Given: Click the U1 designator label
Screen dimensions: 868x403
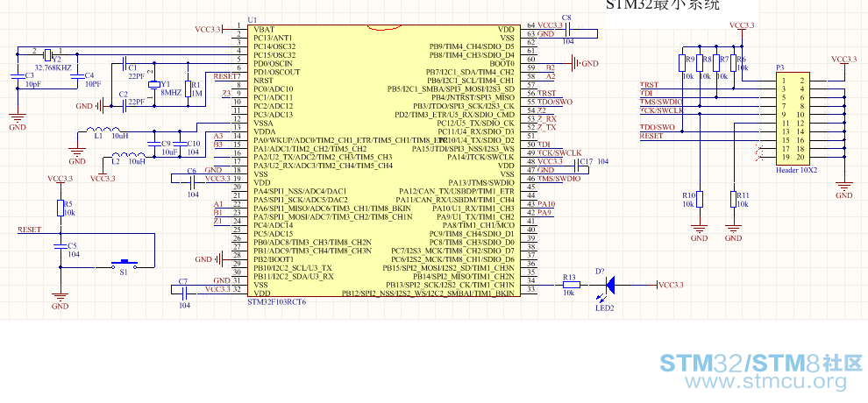Looking at the screenshot, I should pyautogui.click(x=253, y=19).
